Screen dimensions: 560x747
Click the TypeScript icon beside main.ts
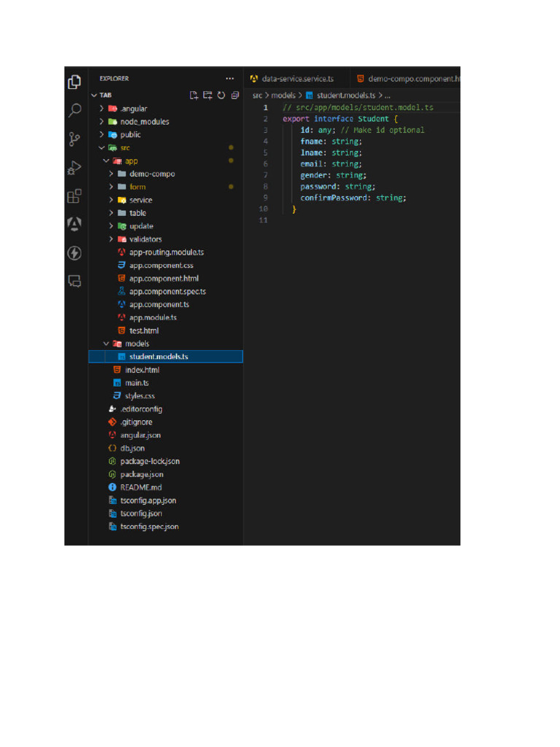coord(117,382)
